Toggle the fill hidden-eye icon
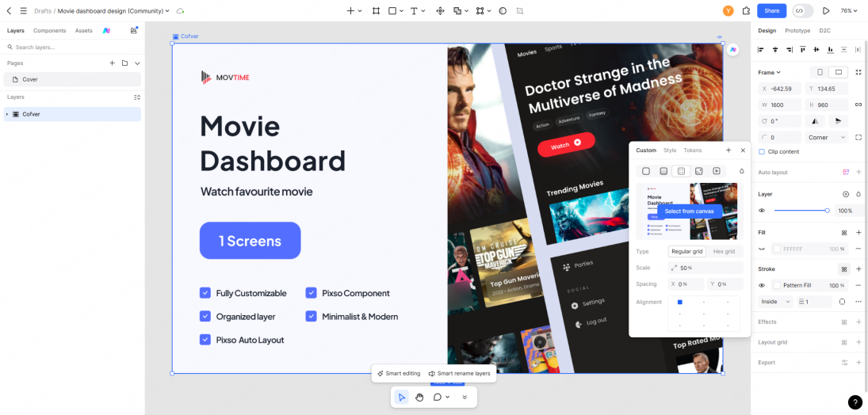Image resolution: width=868 pixels, height=415 pixels. 762,249
